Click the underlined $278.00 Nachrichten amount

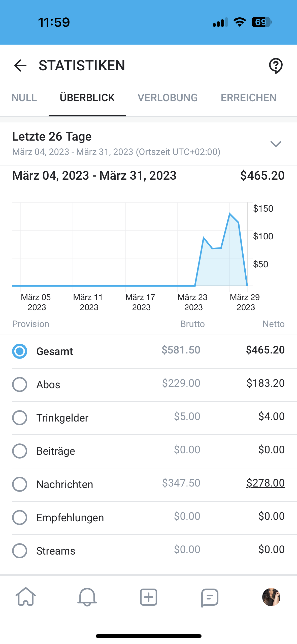265,483
